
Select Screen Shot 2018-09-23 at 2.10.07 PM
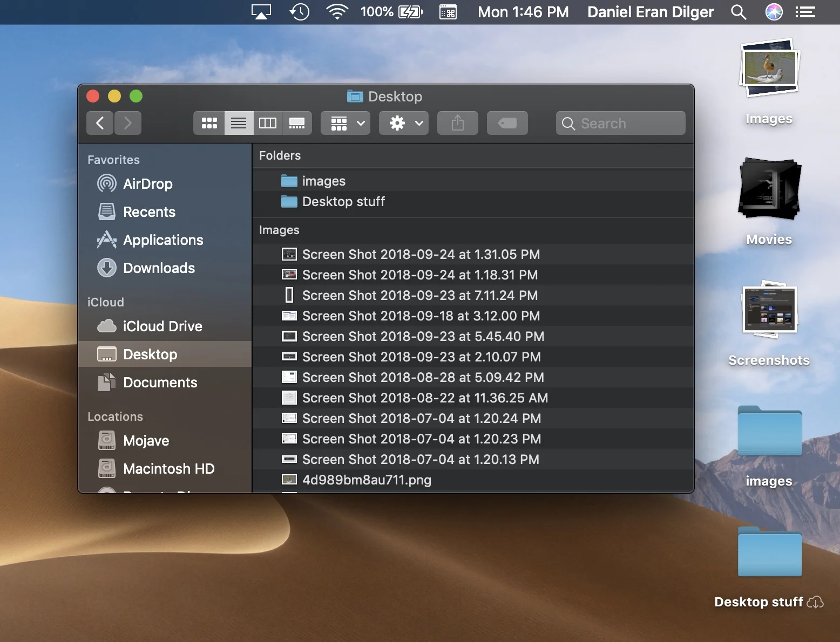pos(473,357)
